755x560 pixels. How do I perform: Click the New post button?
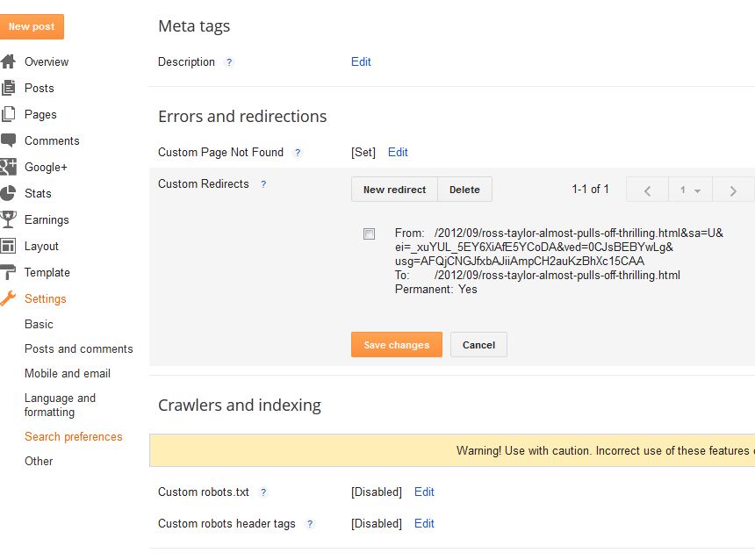tap(32, 26)
